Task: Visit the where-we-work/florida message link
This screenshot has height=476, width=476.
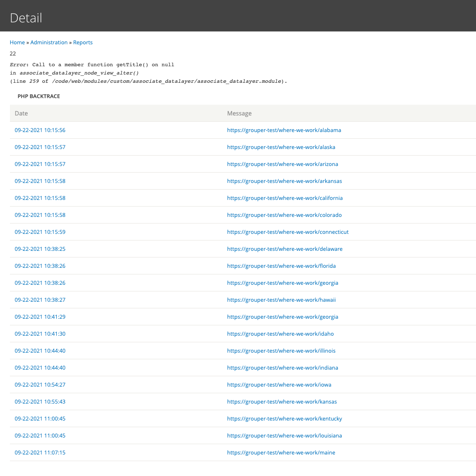Action: 281,266
